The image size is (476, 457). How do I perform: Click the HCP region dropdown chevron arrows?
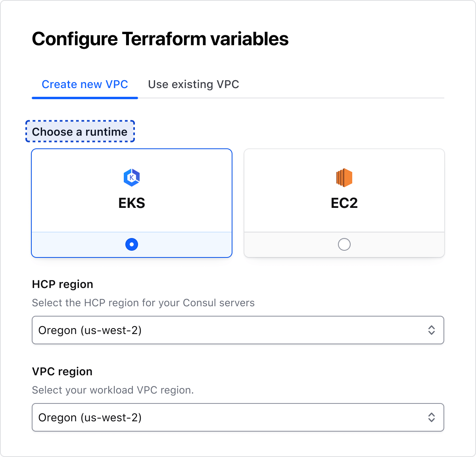coord(432,330)
